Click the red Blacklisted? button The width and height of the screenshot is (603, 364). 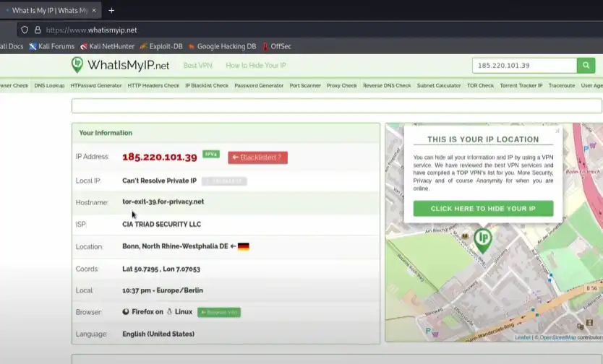tap(257, 157)
